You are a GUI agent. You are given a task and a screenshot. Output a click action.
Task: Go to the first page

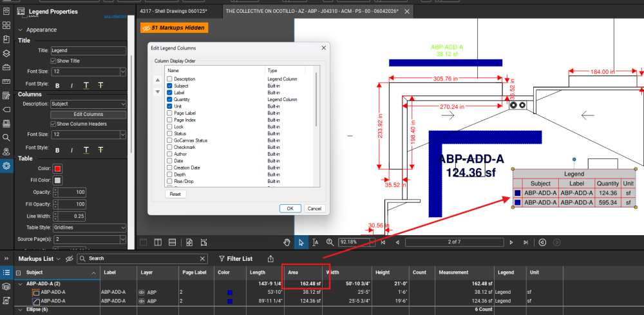pos(383,242)
